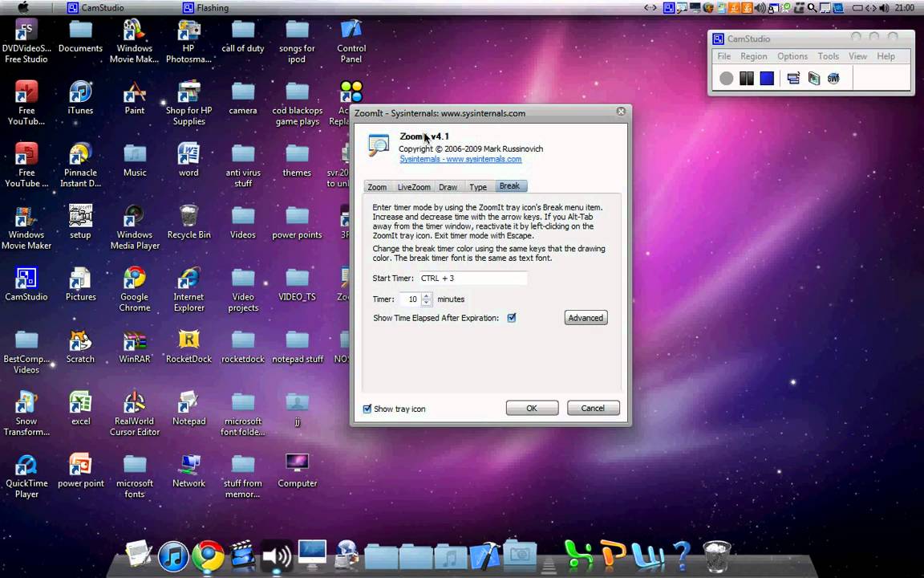Toggle the Show tray icon checkbox
Image resolution: width=924 pixels, height=578 pixels.
pos(367,409)
